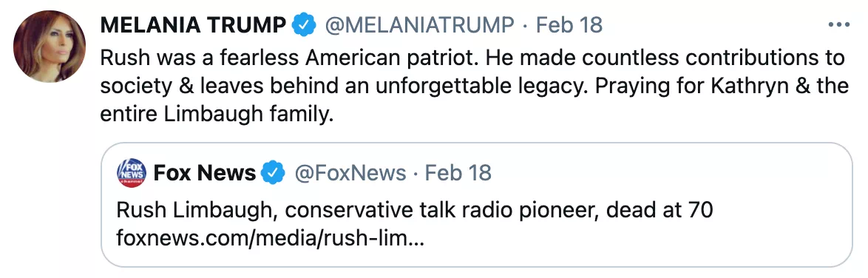Follow the foxnews.com/media/rush-lim… link
The width and height of the screenshot is (868, 278).
(x=270, y=239)
